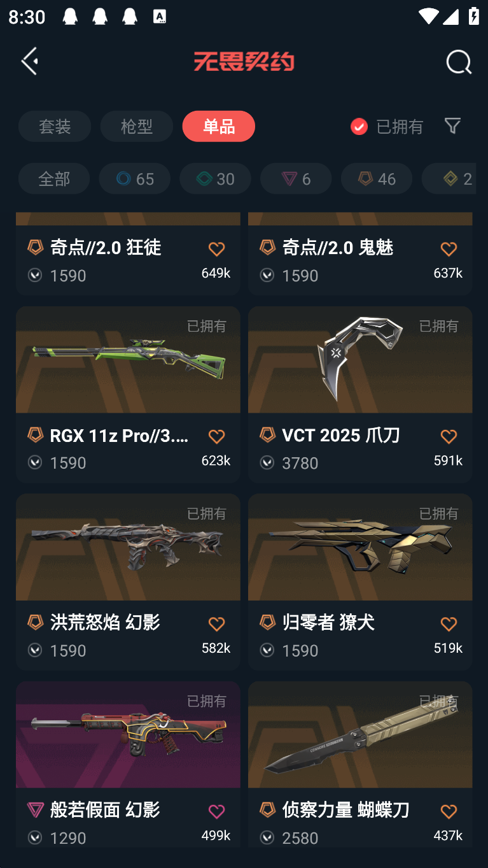The width and height of the screenshot is (488, 868).
Task: Open the VCT 2025 爪刀 thumbnail
Action: 360,360
